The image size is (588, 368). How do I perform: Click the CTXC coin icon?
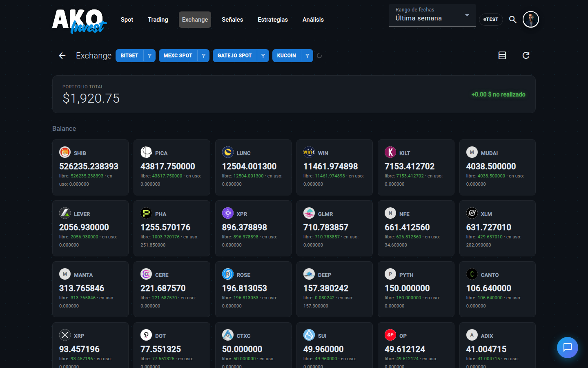click(228, 335)
